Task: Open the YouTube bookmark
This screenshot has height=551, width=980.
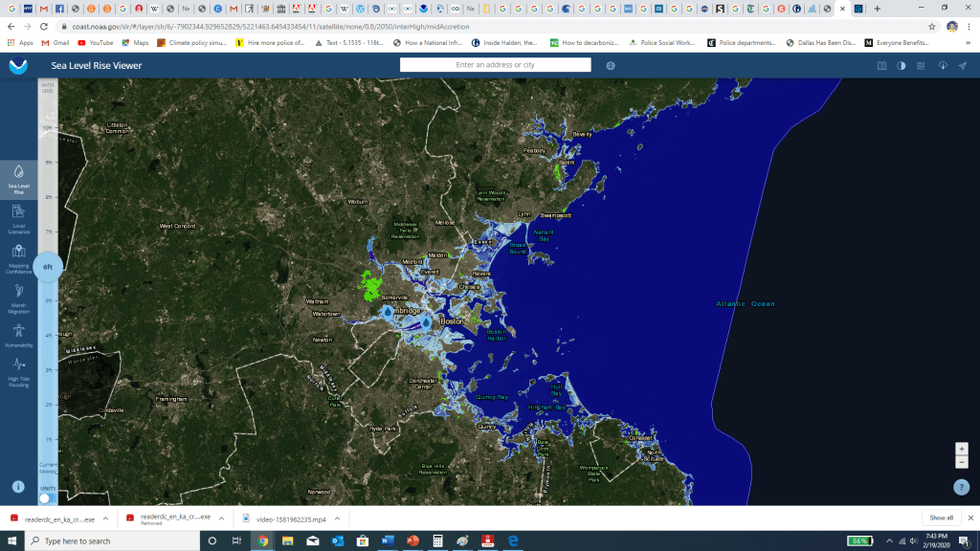Action: [x=95, y=43]
